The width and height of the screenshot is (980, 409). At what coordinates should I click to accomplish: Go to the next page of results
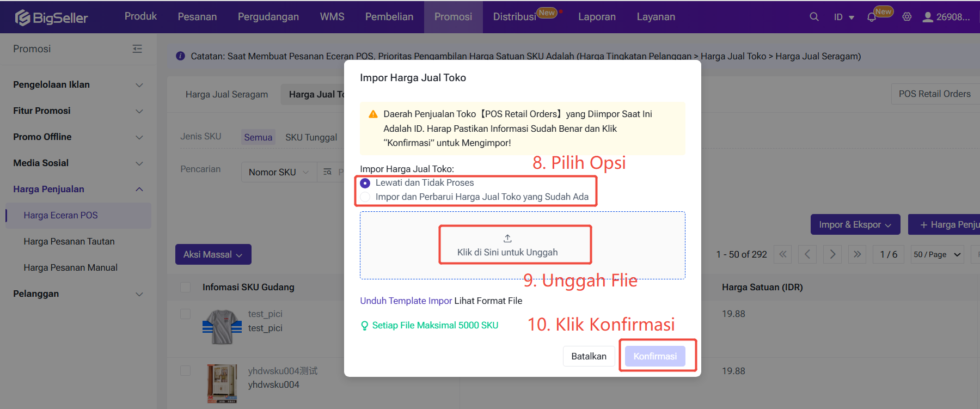832,254
